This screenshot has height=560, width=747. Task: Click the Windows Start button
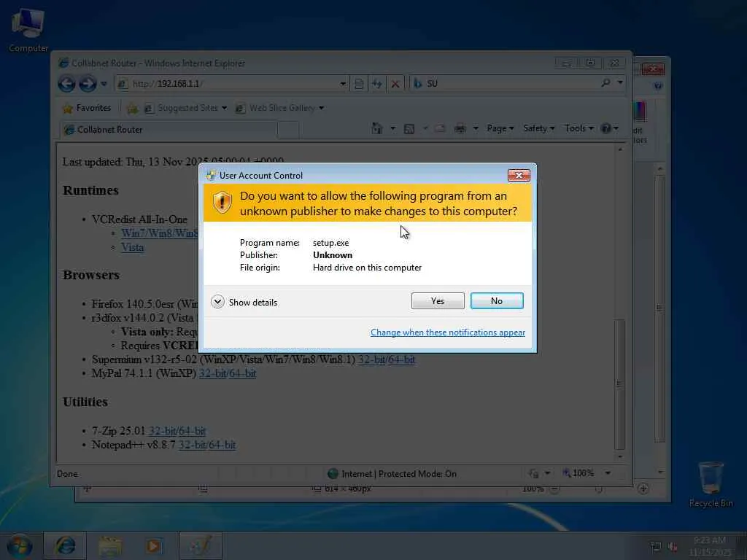pos(20,545)
